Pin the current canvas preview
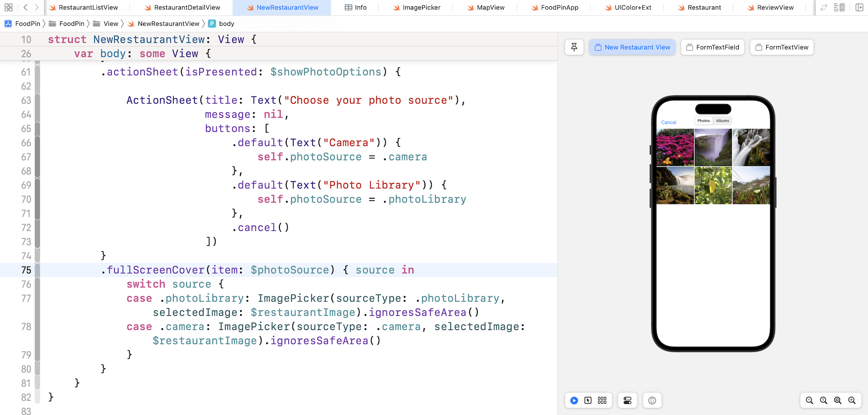Screen dimensions: 868x415 pos(574,47)
